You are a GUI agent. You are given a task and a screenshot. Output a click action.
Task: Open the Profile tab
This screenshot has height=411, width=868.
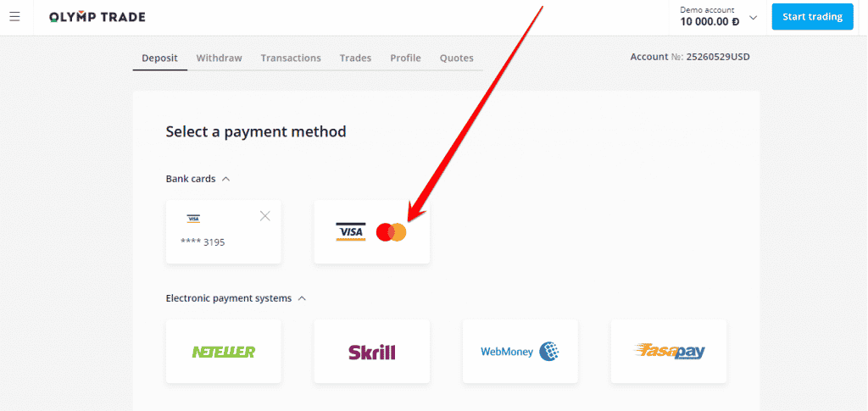pos(405,58)
